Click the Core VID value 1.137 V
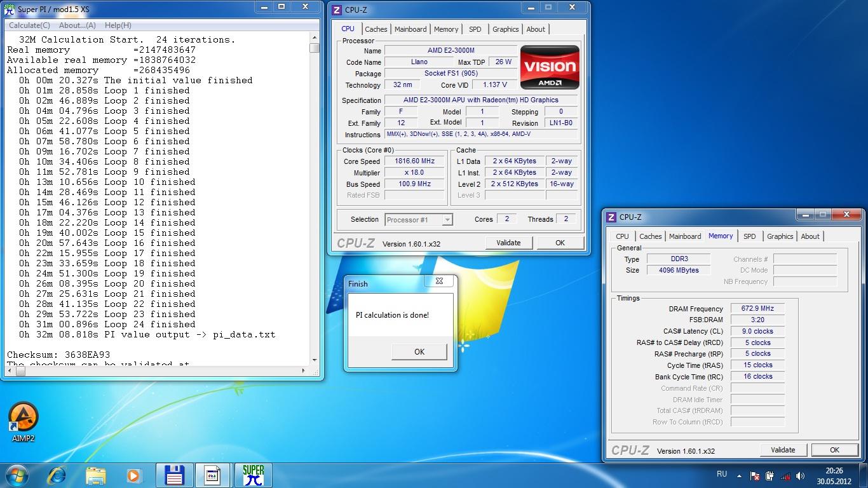Viewport: 868px width, 488px height. click(495, 85)
